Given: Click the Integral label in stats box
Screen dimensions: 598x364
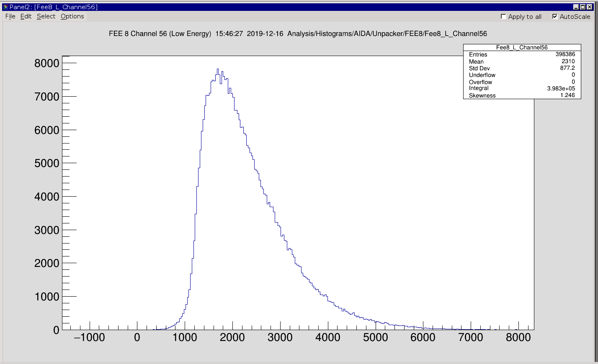Looking at the screenshot, I should (x=479, y=88).
